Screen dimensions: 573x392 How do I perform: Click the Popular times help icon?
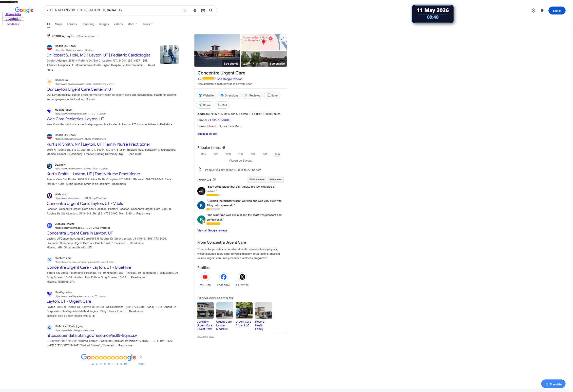point(224,147)
